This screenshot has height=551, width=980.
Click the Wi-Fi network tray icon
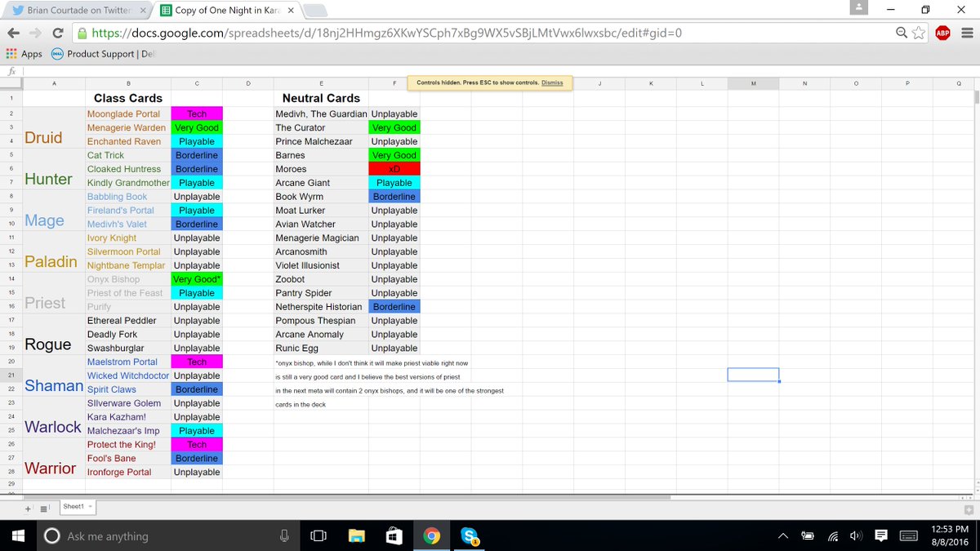pos(833,536)
